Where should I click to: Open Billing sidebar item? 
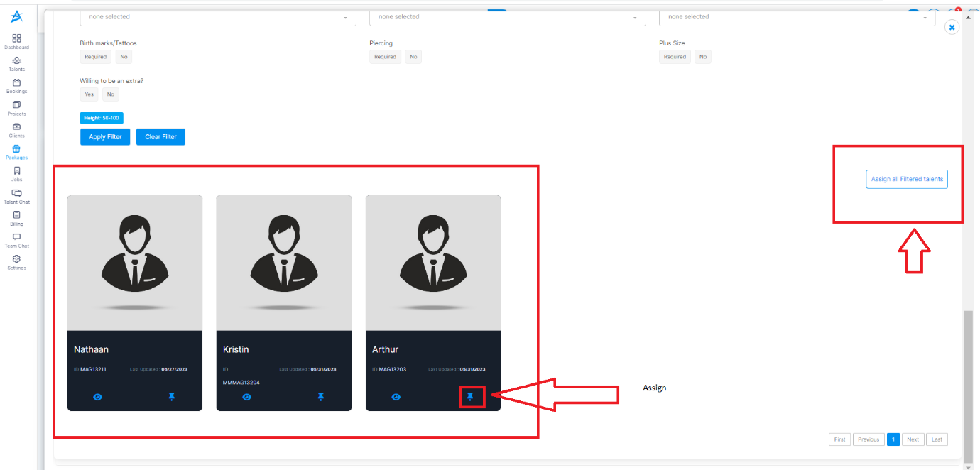(16, 218)
